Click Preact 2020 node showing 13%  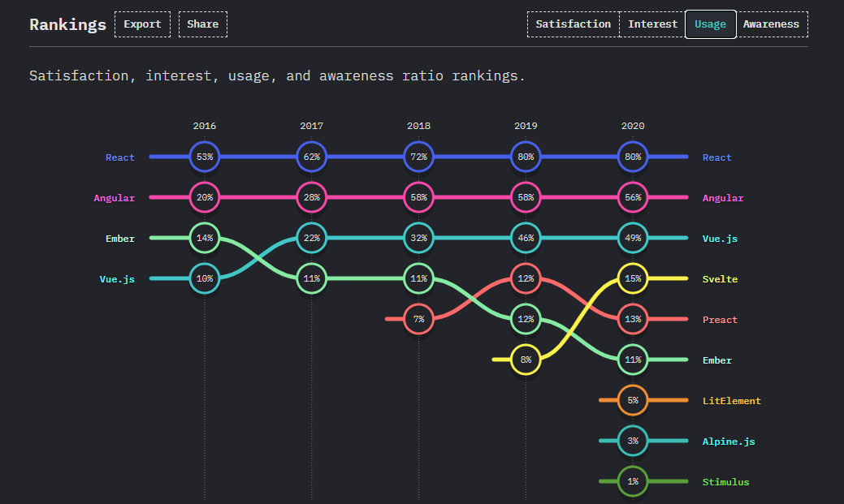point(633,319)
